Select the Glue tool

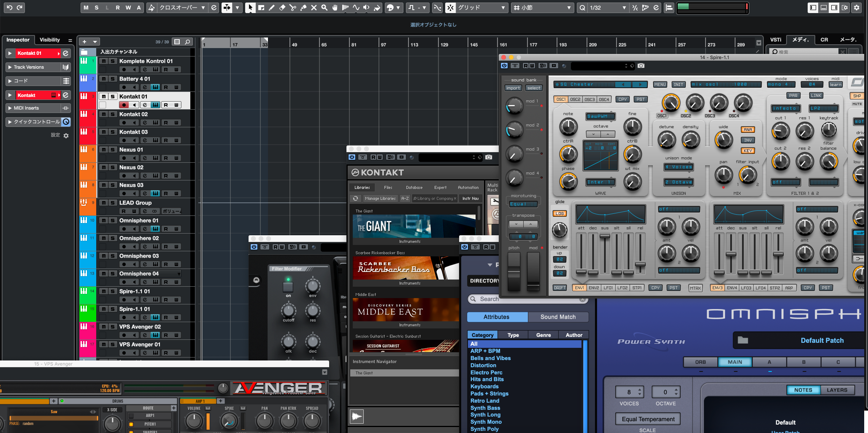coord(303,8)
